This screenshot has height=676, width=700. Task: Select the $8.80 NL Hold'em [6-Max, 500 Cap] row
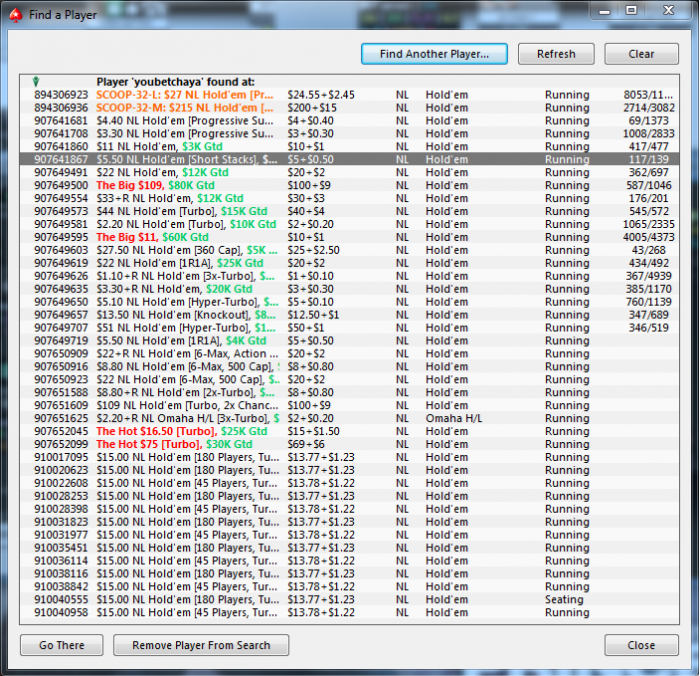click(350, 367)
